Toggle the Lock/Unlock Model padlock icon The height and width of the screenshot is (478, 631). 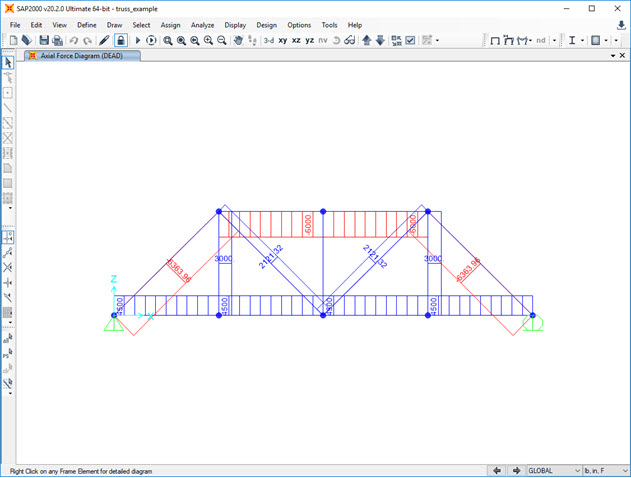point(120,40)
